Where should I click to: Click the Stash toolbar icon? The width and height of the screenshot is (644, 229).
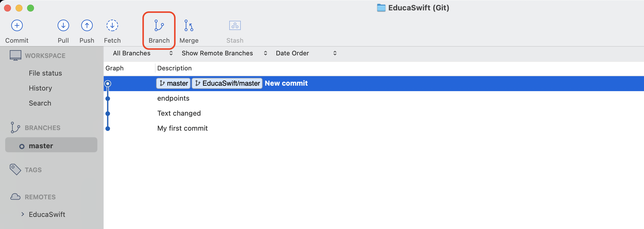(x=235, y=26)
